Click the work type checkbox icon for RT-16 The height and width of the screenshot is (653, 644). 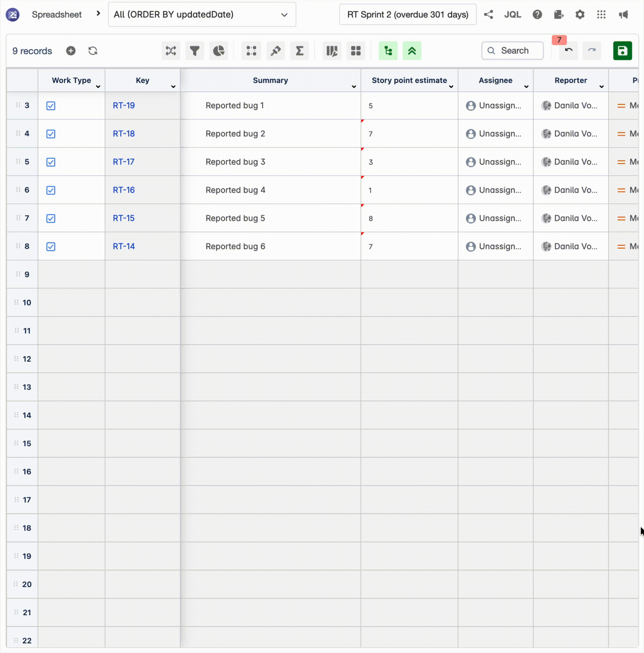pyautogui.click(x=51, y=190)
